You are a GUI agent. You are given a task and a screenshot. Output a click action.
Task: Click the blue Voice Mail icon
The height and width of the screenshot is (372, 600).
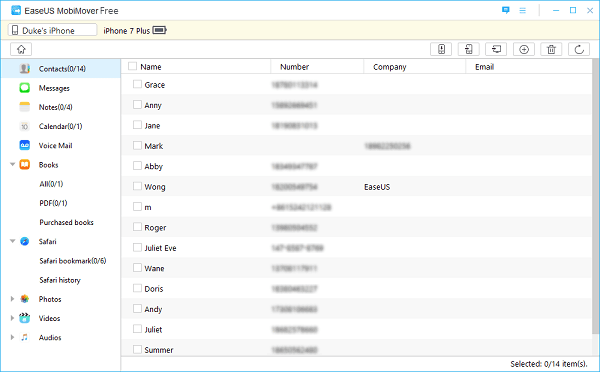[x=24, y=145]
